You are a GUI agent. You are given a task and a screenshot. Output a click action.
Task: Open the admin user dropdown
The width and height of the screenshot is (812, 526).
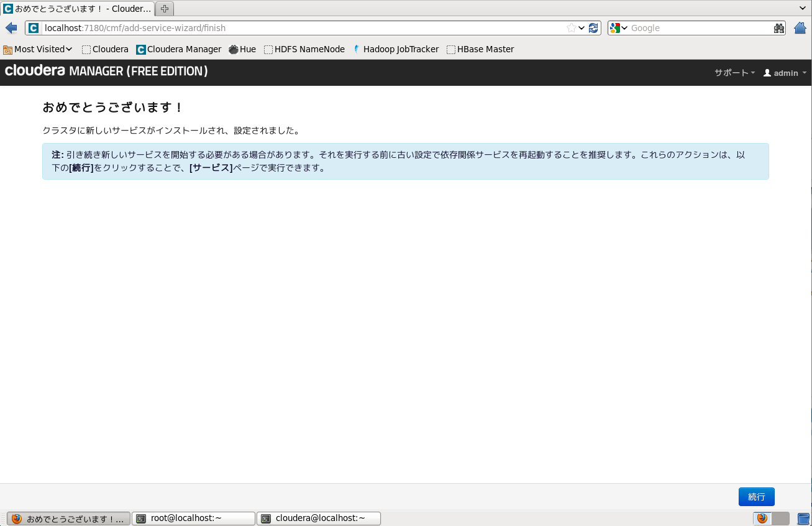coord(785,73)
